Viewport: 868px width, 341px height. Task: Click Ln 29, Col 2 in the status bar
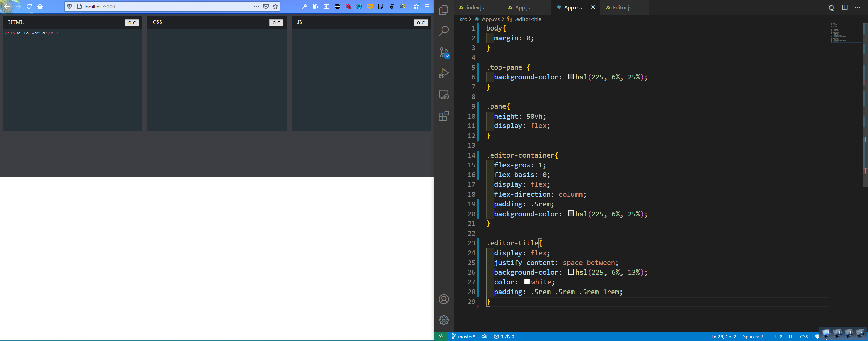pos(724,337)
